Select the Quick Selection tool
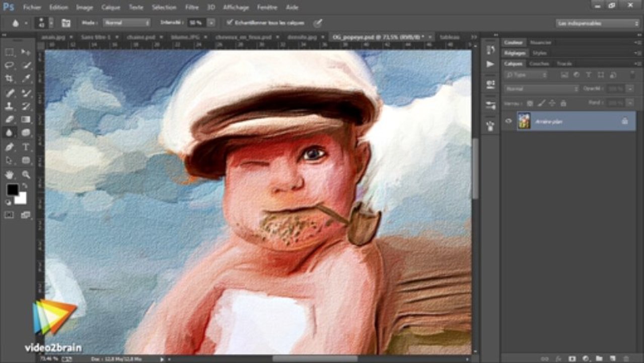The image size is (644, 363). 26,66
